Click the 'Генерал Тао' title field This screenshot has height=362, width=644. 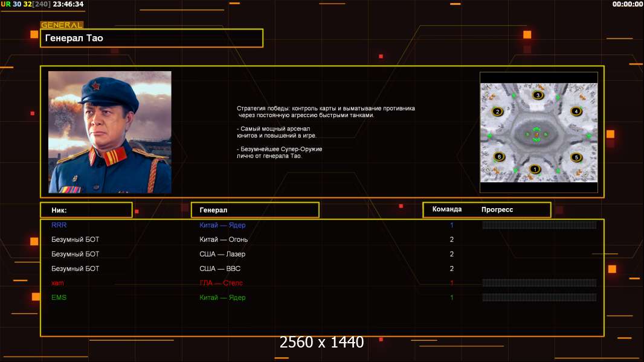pos(152,38)
